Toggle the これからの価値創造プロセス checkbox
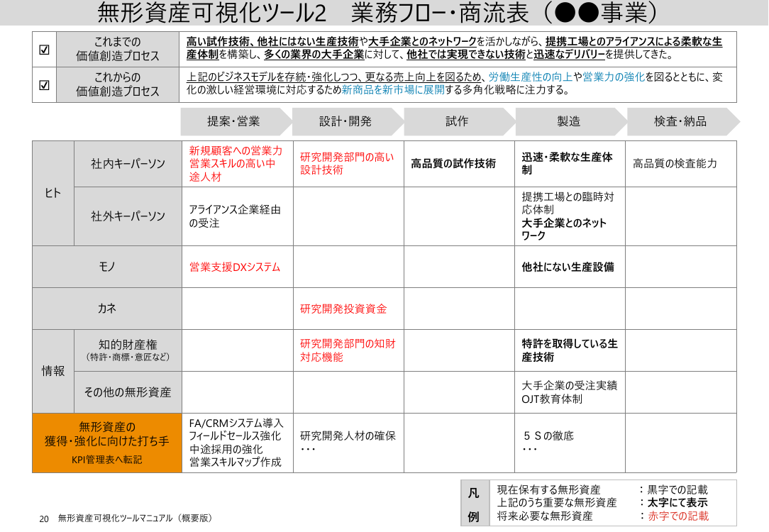 (44, 85)
